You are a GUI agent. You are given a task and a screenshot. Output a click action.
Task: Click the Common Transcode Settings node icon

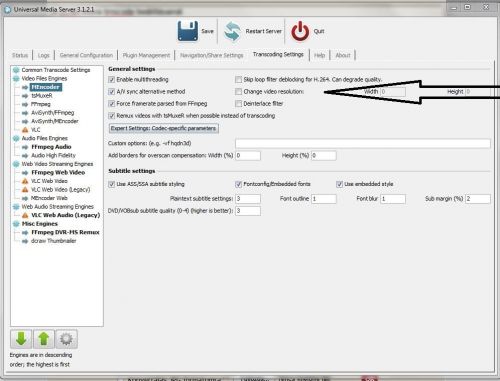[16, 70]
